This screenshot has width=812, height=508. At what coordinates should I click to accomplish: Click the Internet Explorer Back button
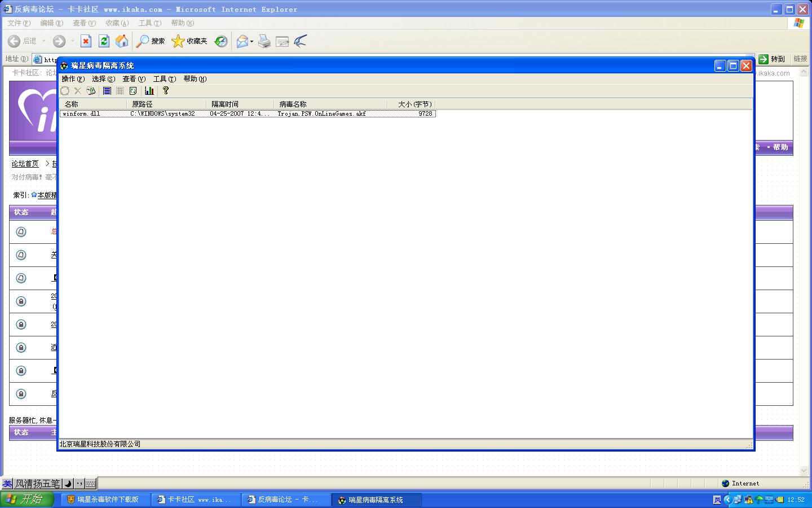pyautogui.click(x=23, y=41)
